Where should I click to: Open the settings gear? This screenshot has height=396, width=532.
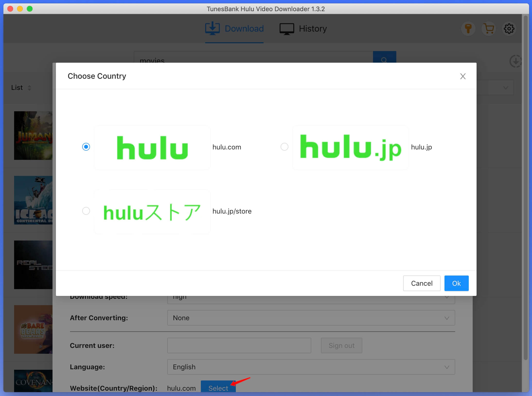coord(509,28)
